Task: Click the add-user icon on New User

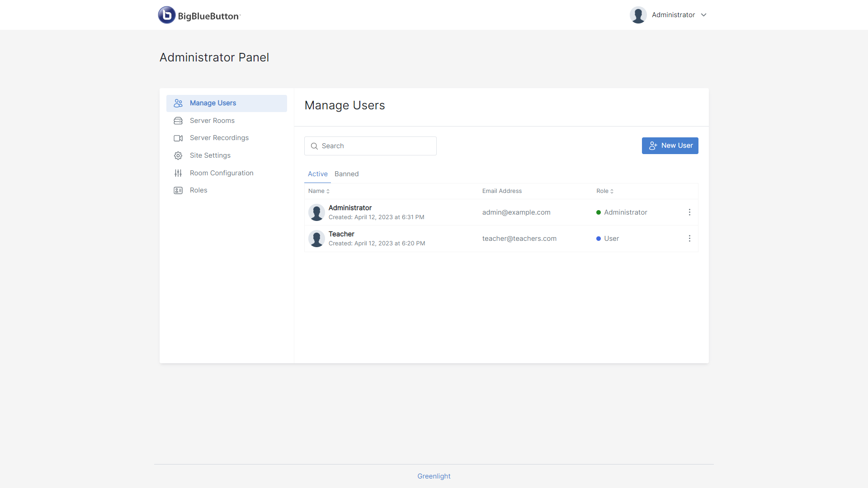Action: (653, 145)
